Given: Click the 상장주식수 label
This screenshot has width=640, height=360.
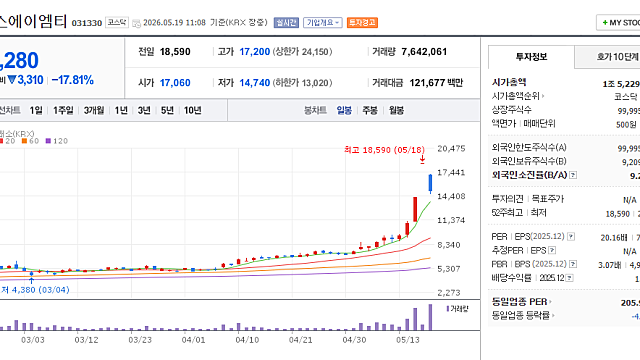Looking at the screenshot, I should tap(511, 110).
